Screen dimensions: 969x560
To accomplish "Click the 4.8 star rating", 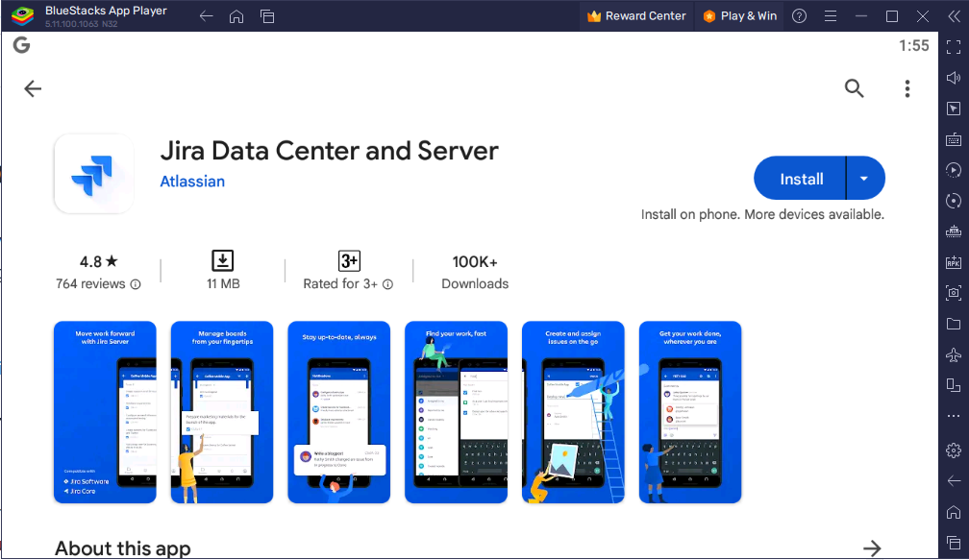I will coord(98,262).
